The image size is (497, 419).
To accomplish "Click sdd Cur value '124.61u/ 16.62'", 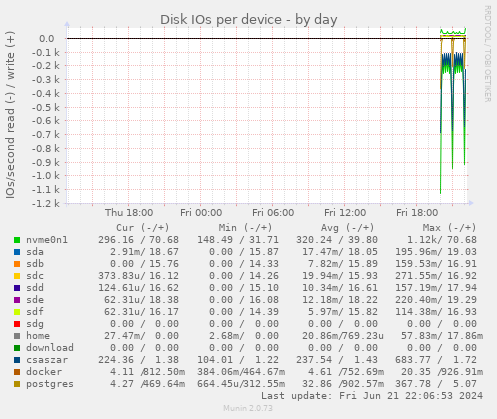I will point(138,288).
